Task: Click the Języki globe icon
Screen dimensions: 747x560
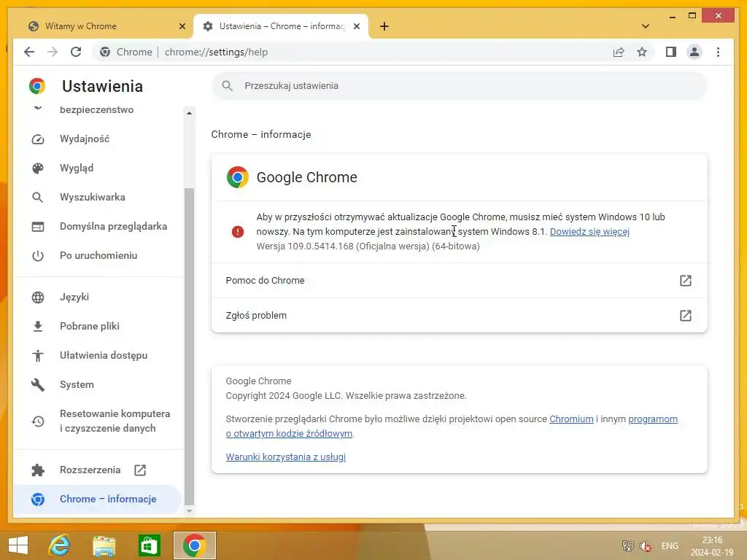Action: (38, 297)
